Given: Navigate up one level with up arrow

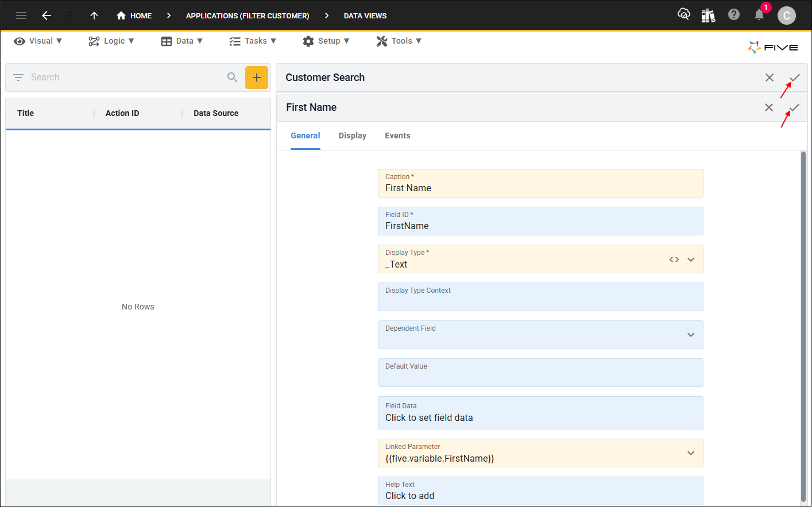Looking at the screenshot, I should point(94,16).
